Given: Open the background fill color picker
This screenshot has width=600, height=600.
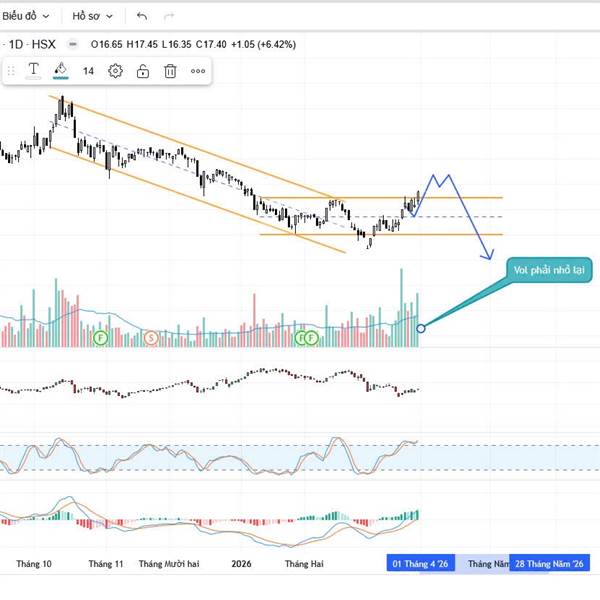Looking at the screenshot, I should point(60,71).
